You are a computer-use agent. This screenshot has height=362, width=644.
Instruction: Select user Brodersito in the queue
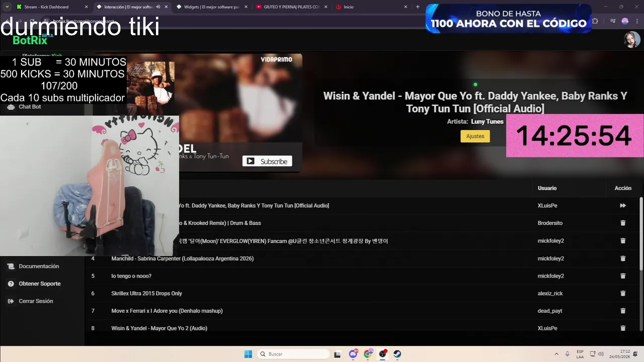pyautogui.click(x=550, y=223)
